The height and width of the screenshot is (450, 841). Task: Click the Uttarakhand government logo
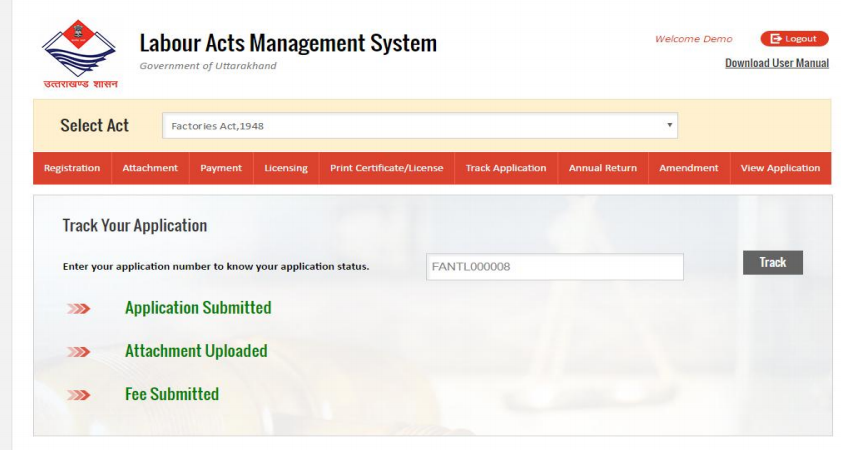[x=79, y=53]
